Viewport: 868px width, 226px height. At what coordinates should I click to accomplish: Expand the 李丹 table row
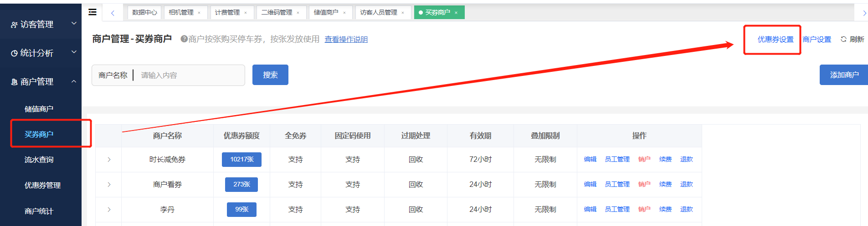click(x=109, y=210)
